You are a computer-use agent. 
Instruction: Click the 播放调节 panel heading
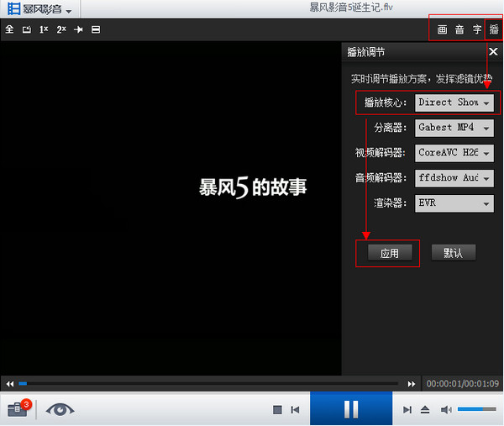tap(365, 52)
